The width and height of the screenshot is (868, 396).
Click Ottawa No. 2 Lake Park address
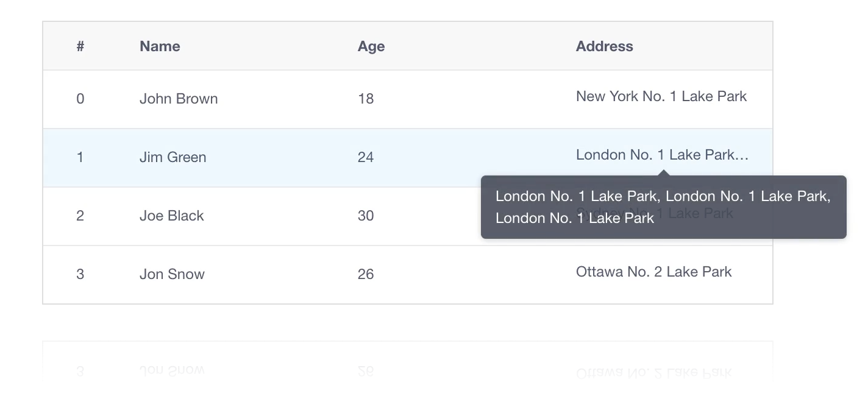tap(653, 272)
